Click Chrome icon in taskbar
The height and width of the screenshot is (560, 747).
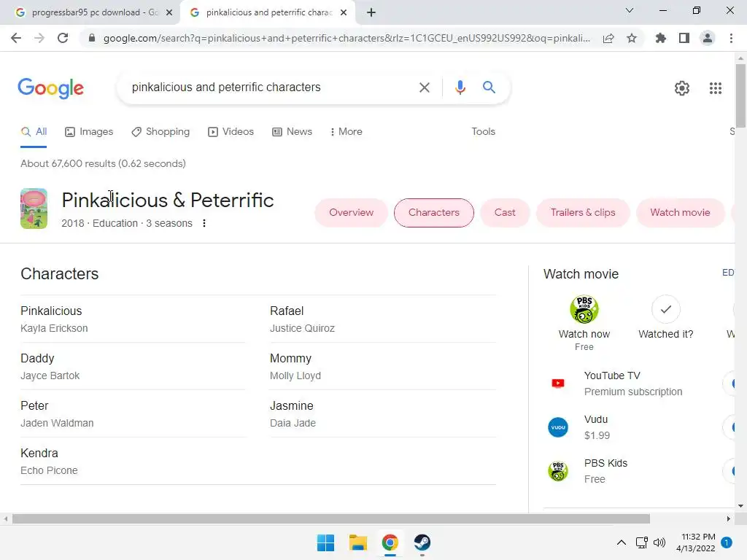pyautogui.click(x=390, y=542)
